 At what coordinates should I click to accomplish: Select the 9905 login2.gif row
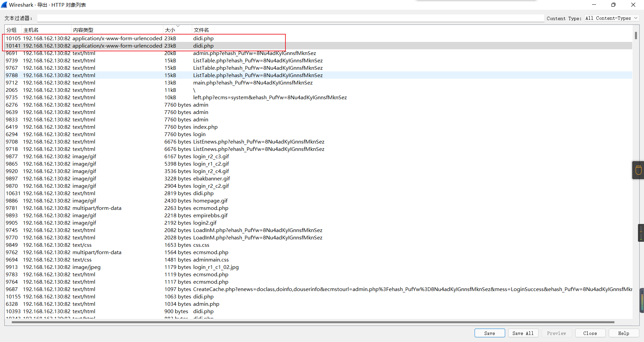(318, 223)
